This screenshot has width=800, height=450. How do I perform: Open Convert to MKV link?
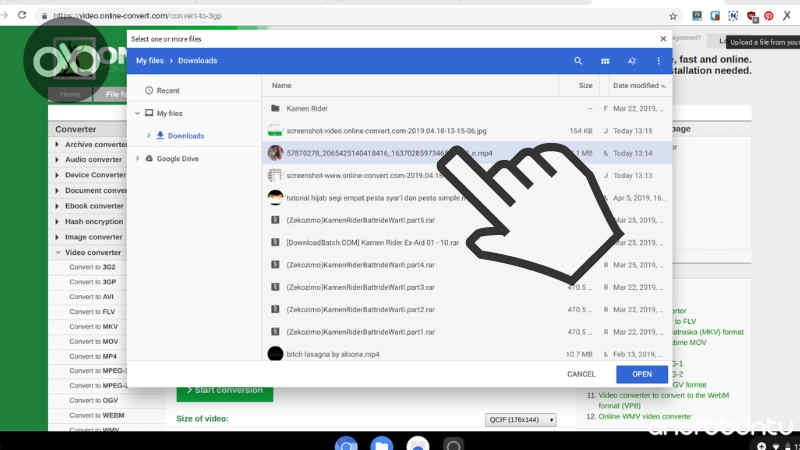pyautogui.click(x=93, y=327)
